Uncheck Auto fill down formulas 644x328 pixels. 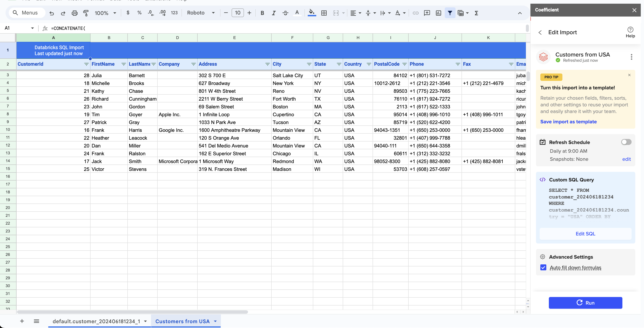click(543, 267)
